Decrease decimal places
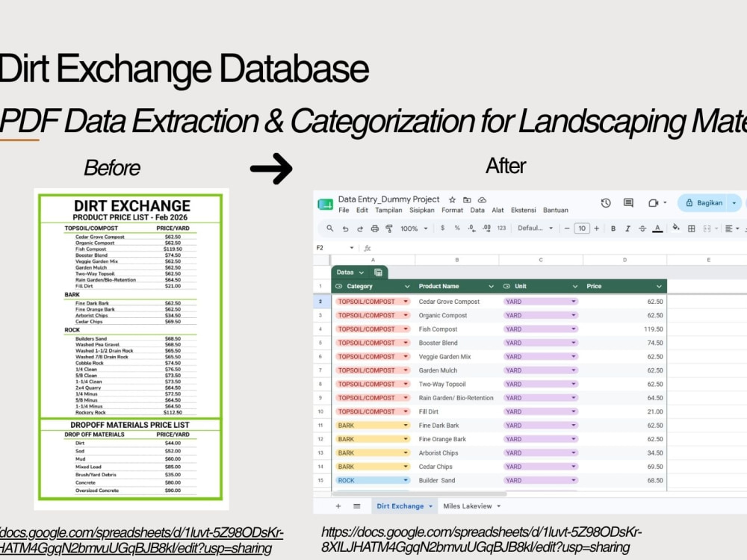 pos(471,228)
